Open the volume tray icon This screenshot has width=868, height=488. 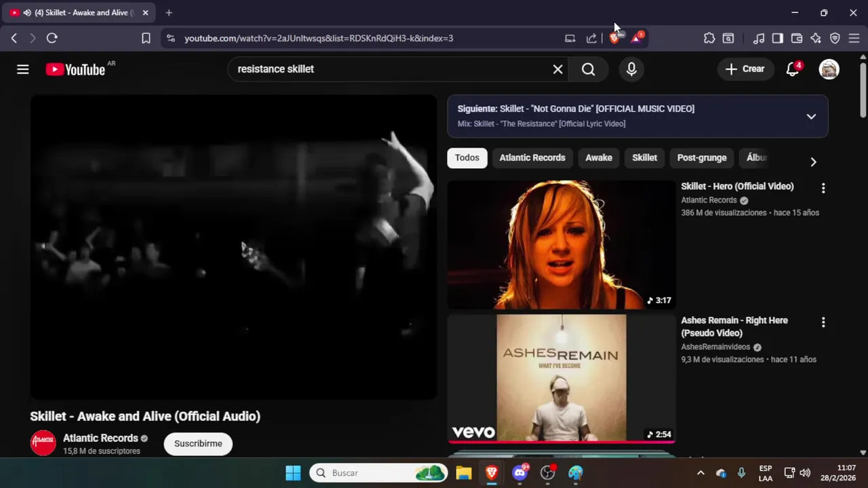(x=805, y=472)
